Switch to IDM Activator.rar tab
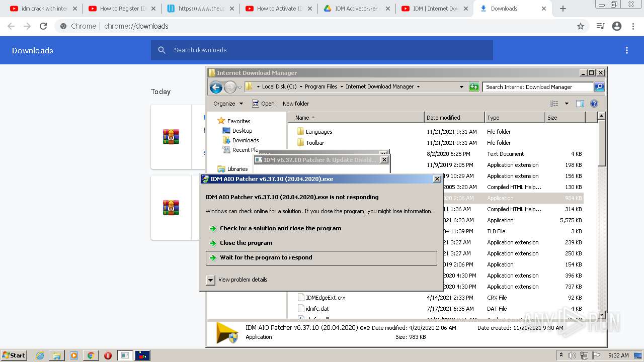Screen dimensions: 644x362 tap(358, 9)
